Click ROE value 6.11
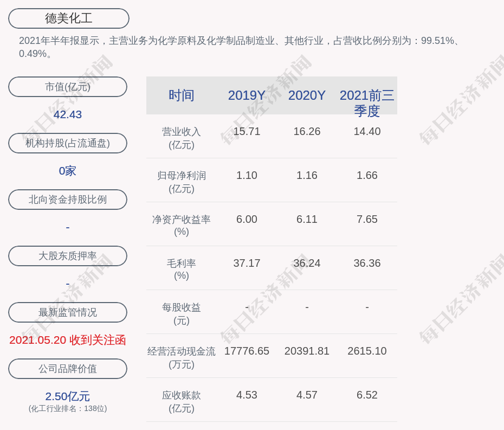 pos(307,220)
